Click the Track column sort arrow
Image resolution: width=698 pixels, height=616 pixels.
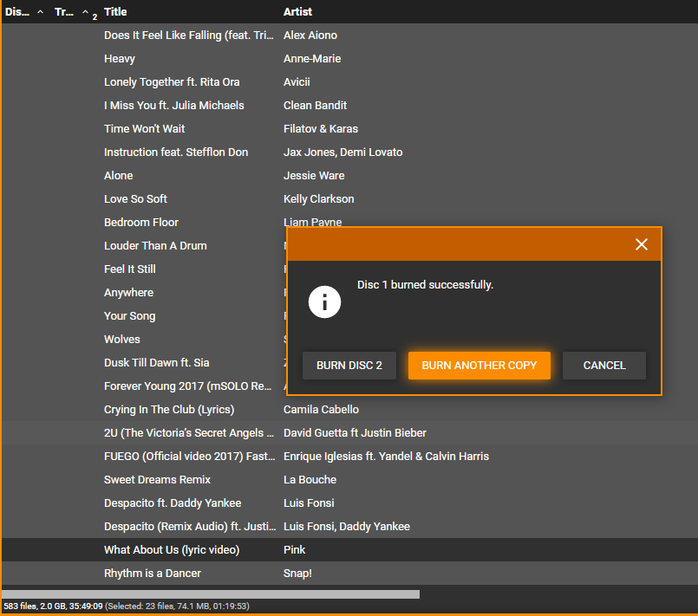pos(85,13)
